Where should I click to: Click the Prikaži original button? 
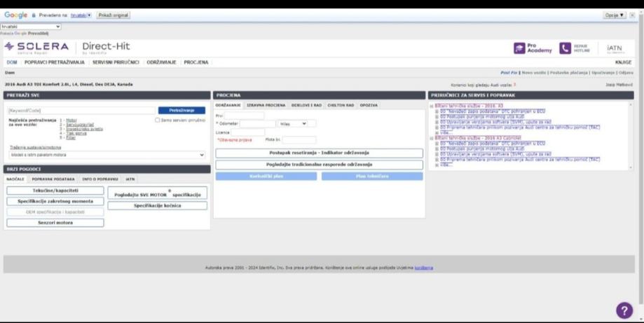tap(114, 15)
